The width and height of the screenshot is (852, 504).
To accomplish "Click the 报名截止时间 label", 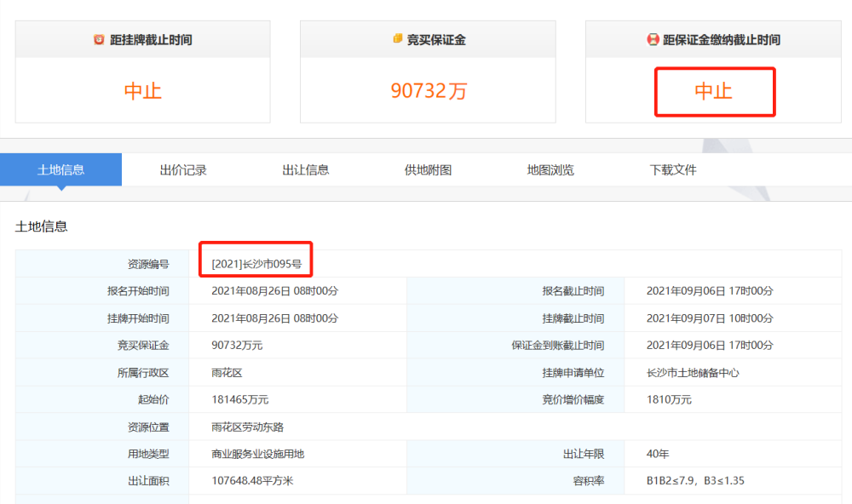I will 573,291.
